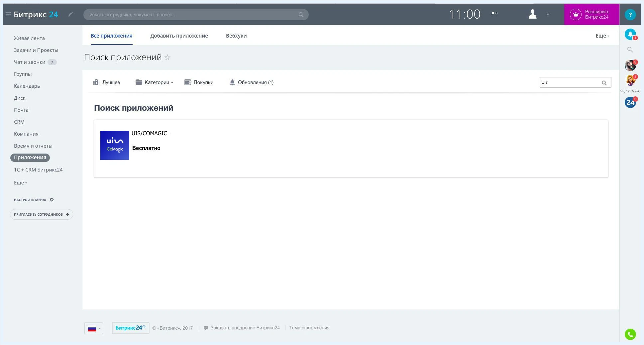Select Приложения in the left menu

pyautogui.click(x=30, y=158)
